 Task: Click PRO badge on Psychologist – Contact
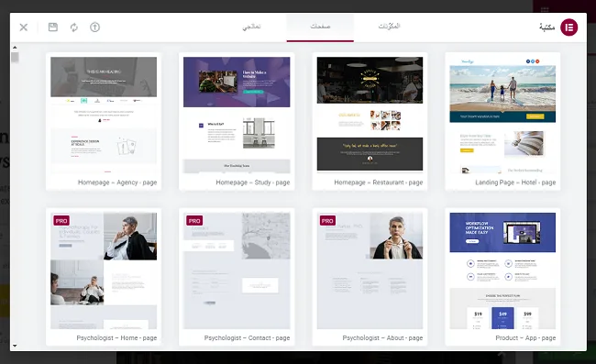194,221
